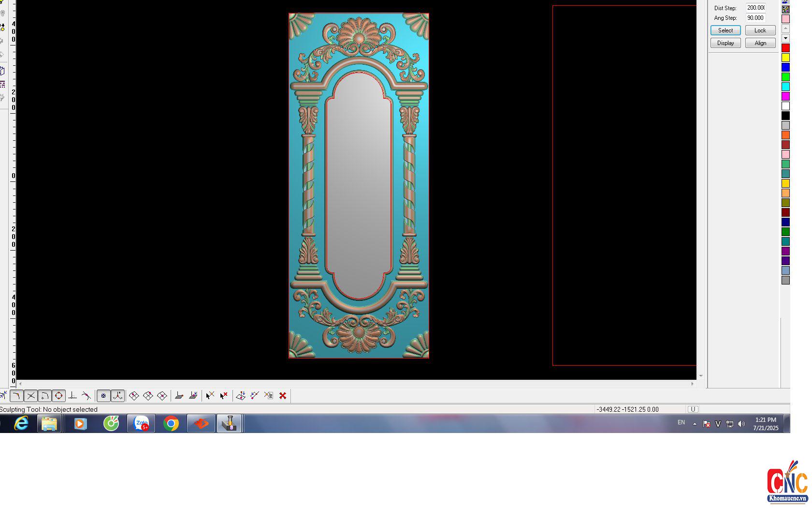Click the red X delete icon in bottom toolbar
Image resolution: width=812 pixels, height=508 pixels.
click(283, 396)
